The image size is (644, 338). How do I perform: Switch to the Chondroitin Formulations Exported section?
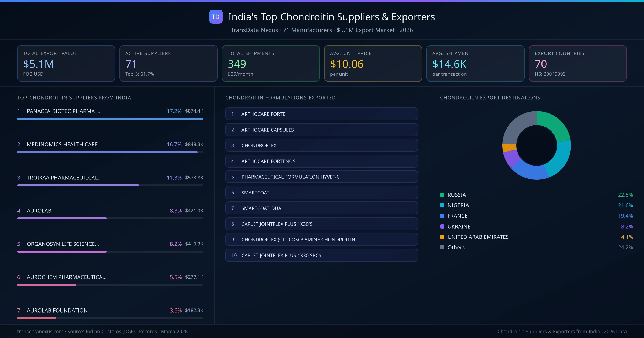pyautogui.click(x=280, y=98)
